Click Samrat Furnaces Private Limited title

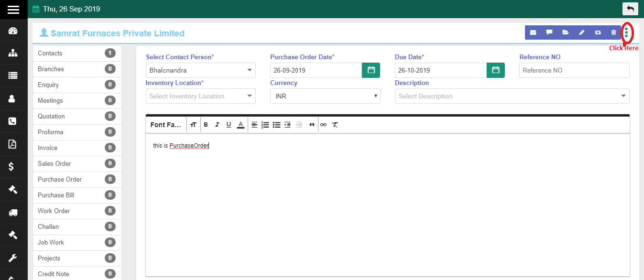click(118, 33)
